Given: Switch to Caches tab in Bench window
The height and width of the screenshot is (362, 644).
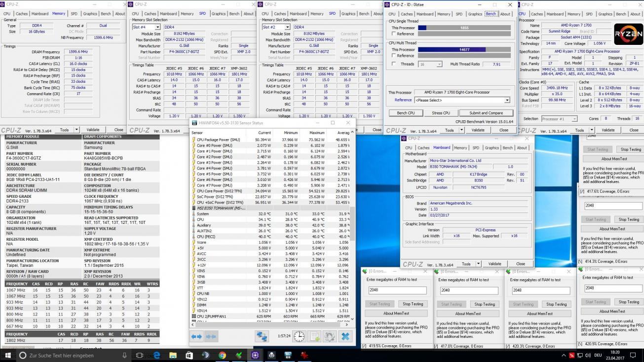Looking at the screenshot, I should coord(407,14).
